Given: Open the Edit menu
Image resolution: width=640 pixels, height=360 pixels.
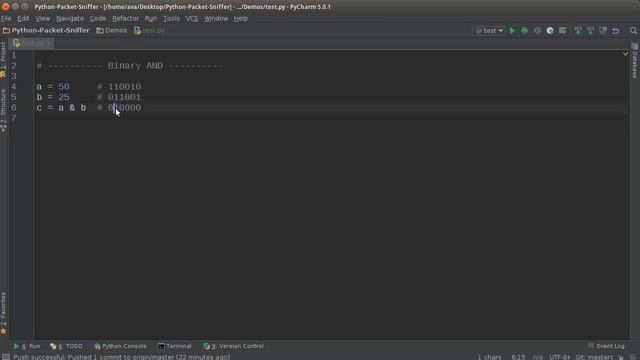Looking at the screenshot, I should pyautogui.click(x=23, y=18).
